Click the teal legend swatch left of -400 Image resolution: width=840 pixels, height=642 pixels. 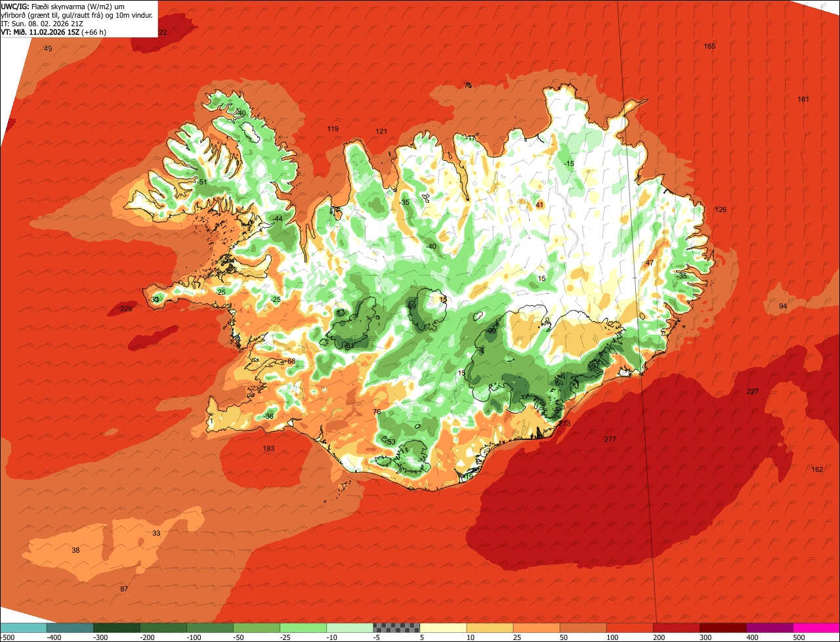pos(24,628)
